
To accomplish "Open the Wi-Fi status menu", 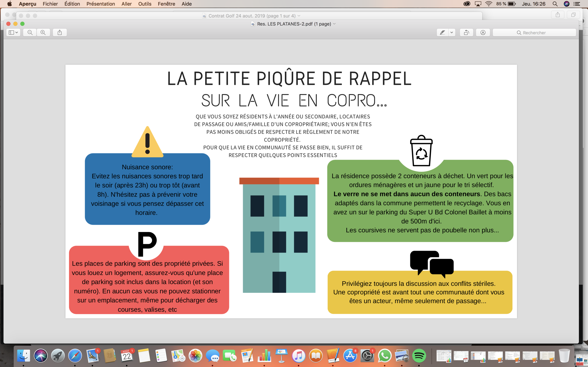I will point(488,4).
